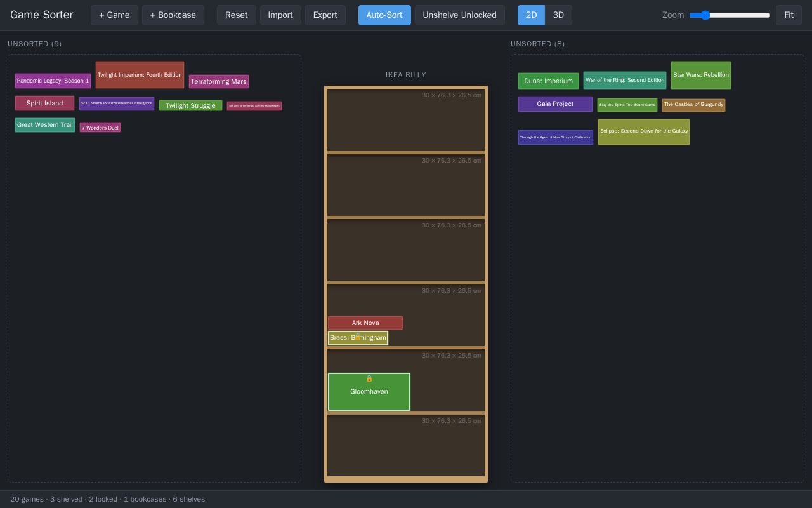Click the Brass: Birmingham game box
Image resolution: width=812 pixels, height=508 pixels.
(358, 338)
